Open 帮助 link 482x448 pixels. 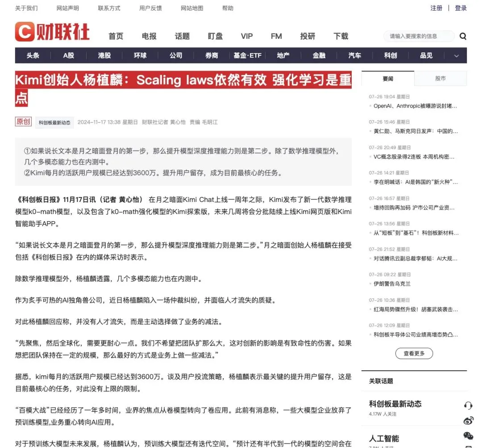click(228, 8)
